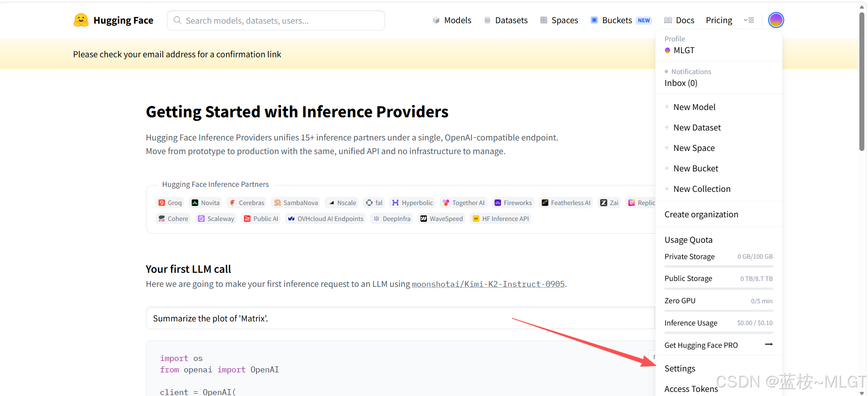Open the MLGT profile
Viewport: 868px width, 396px height.
click(684, 50)
